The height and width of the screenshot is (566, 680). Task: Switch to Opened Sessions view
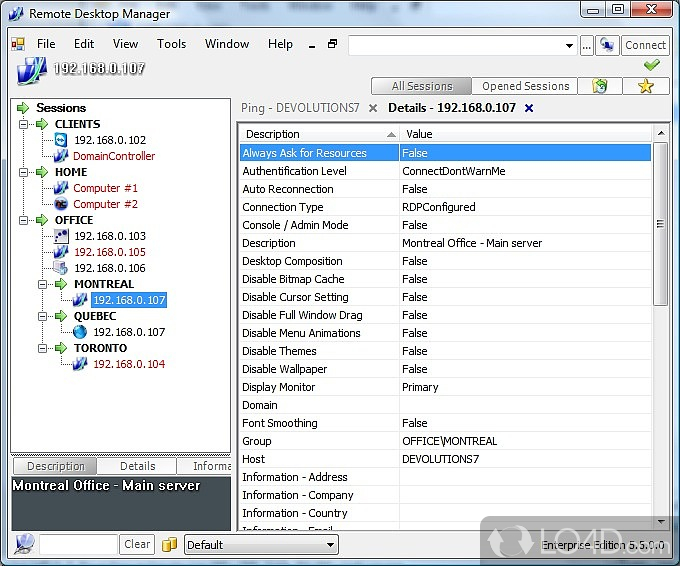[525, 86]
